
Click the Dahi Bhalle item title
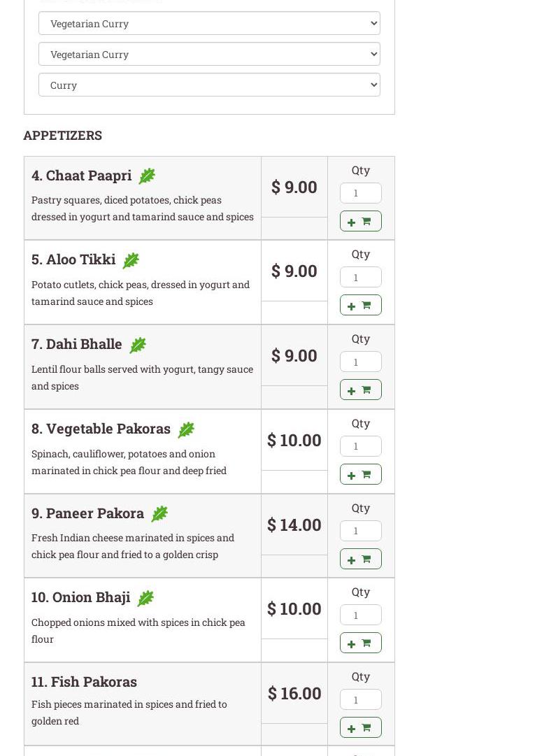pos(77,344)
